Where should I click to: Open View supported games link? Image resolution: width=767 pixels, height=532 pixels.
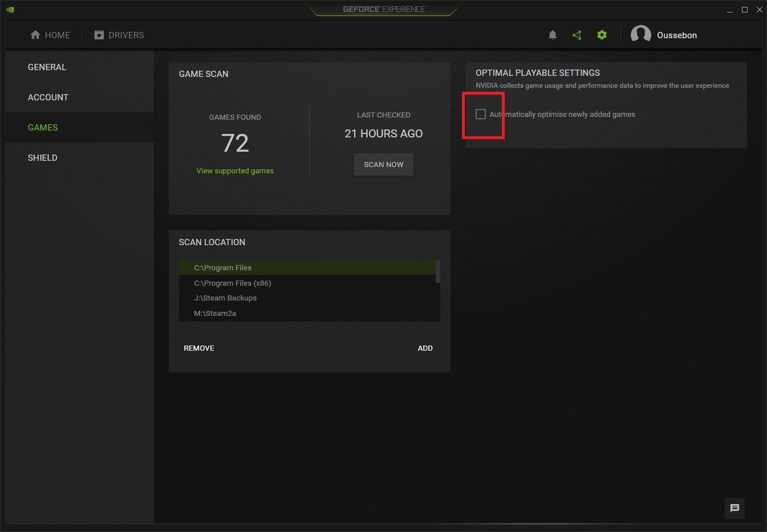(x=235, y=170)
